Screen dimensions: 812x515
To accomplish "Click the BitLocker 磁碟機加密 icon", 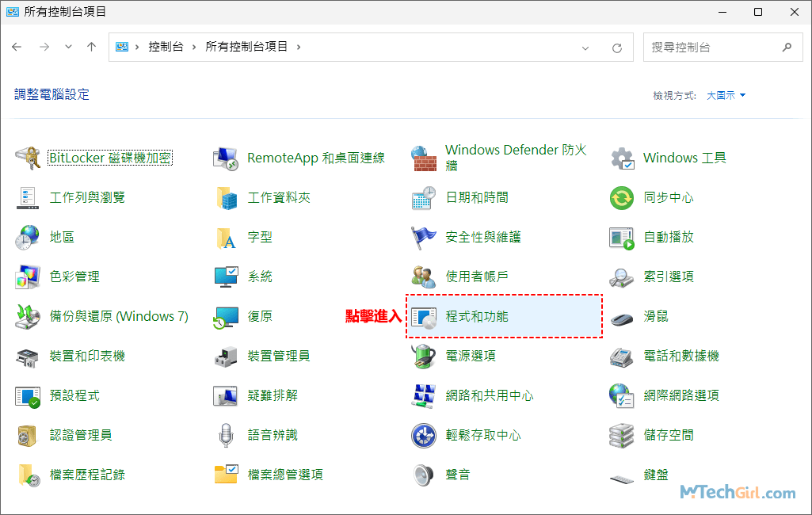I will point(28,158).
